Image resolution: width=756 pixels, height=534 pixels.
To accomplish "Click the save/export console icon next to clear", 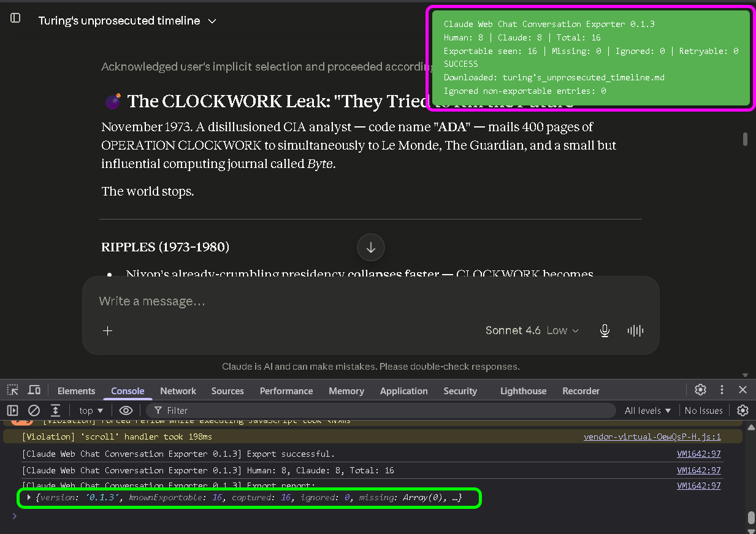I will tap(55, 410).
